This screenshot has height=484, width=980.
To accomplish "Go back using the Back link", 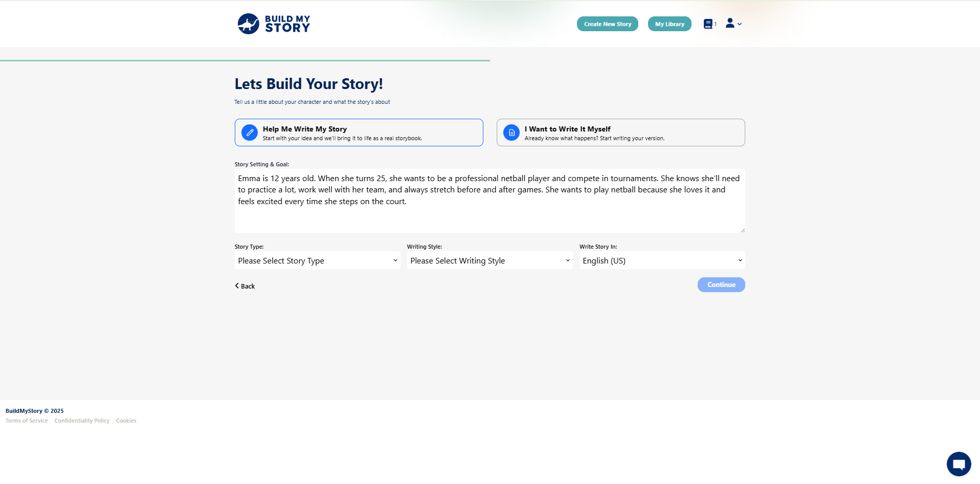I will click(x=245, y=286).
